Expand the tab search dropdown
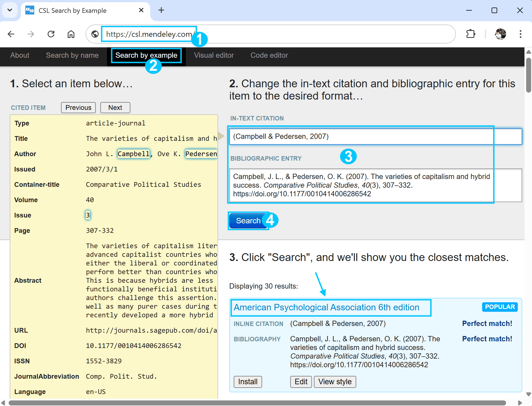Screen dimensions: 532x406 (x=10, y=10)
